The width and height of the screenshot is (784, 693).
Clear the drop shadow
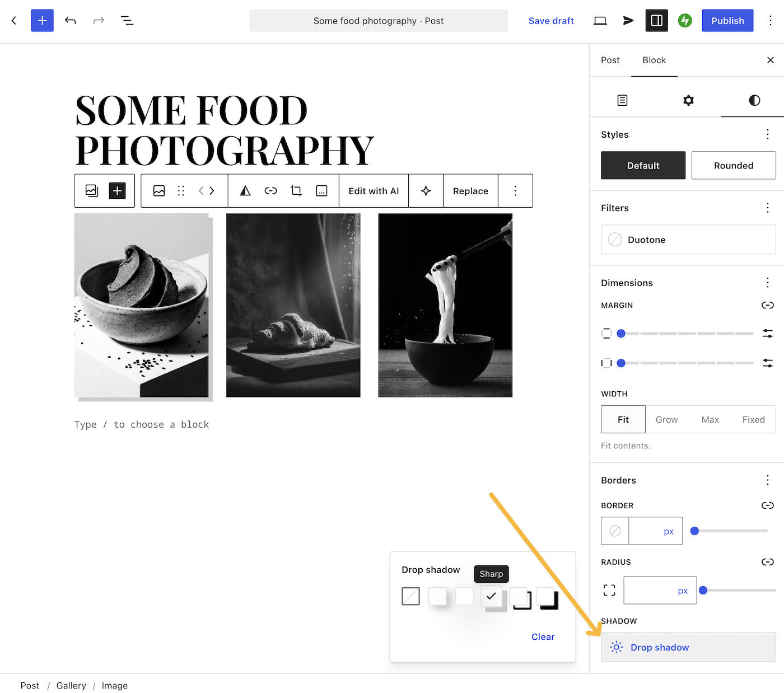543,636
